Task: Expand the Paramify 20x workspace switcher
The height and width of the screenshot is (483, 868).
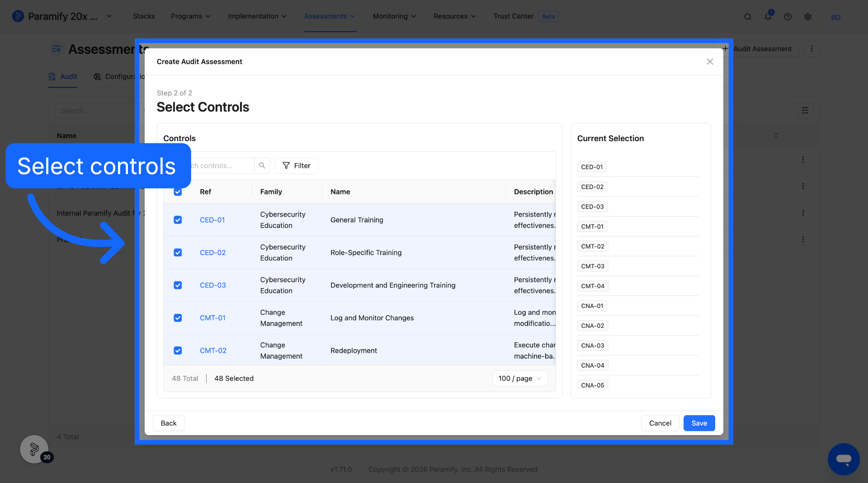Action: 109,16
